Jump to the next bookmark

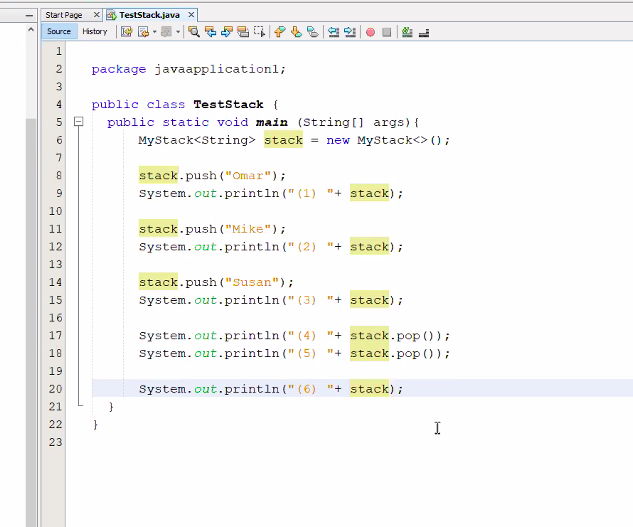296,31
